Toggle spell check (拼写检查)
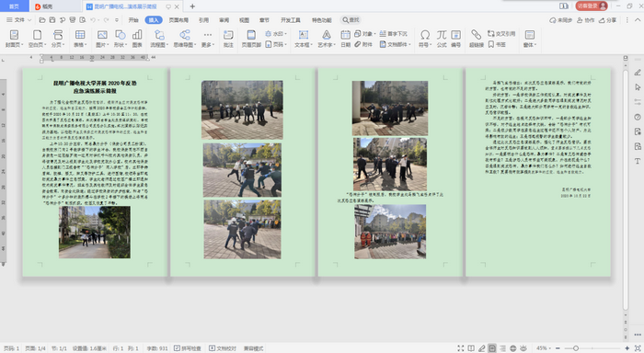Image resolution: width=644 pixels, height=353 pixels. click(188, 348)
